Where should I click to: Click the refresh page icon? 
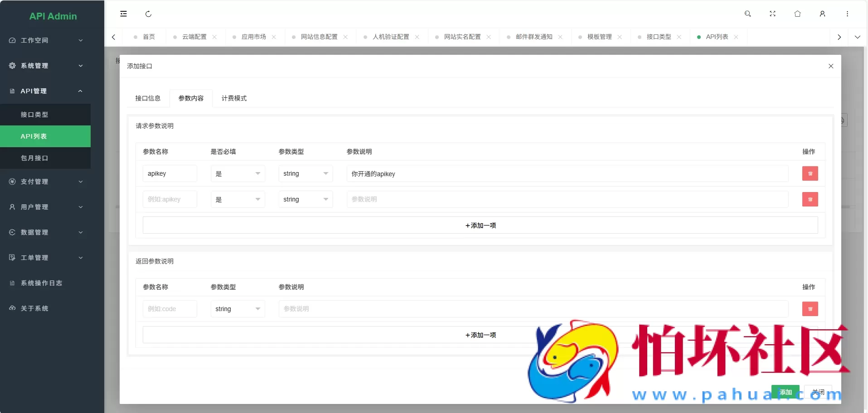148,14
